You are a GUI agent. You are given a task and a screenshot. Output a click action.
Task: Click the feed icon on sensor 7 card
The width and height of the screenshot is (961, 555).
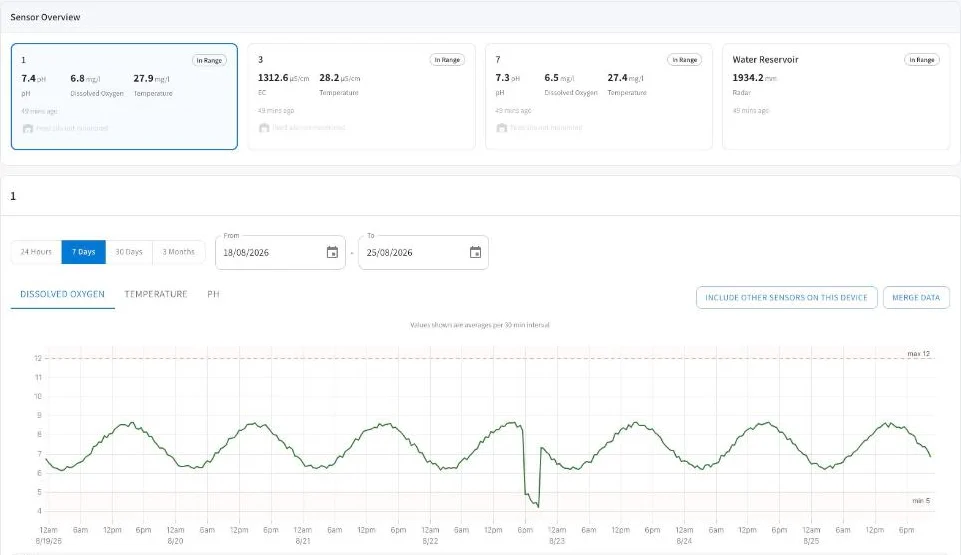click(501, 128)
